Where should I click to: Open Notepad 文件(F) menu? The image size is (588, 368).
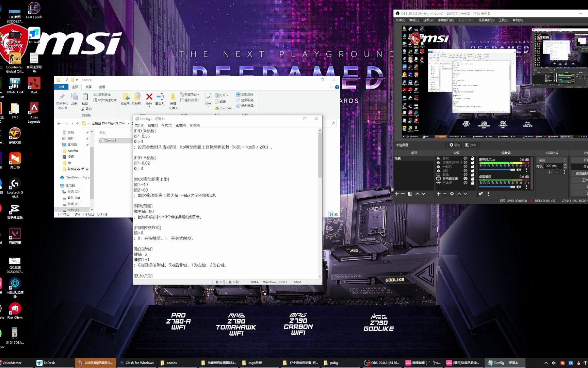click(x=140, y=125)
